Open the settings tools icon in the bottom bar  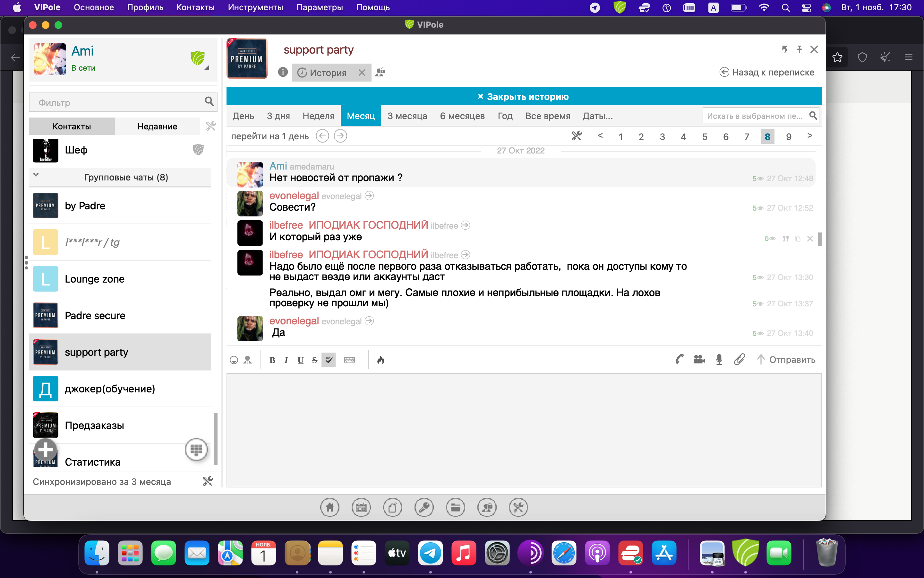(x=518, y=508)
